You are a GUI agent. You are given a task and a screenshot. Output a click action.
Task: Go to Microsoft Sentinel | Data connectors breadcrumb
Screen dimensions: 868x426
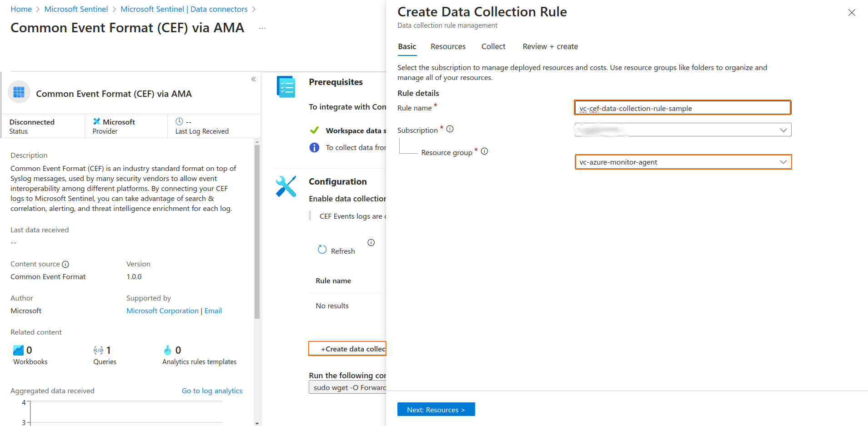point(184,9)
